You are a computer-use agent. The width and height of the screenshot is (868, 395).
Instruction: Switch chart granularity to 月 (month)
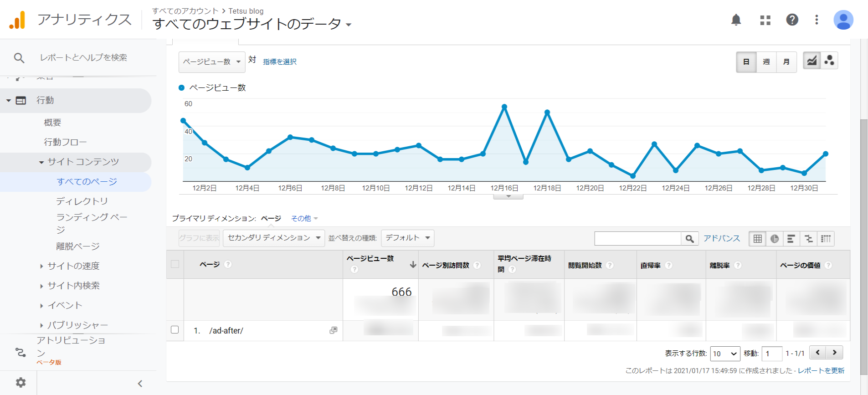pos(786,62)
